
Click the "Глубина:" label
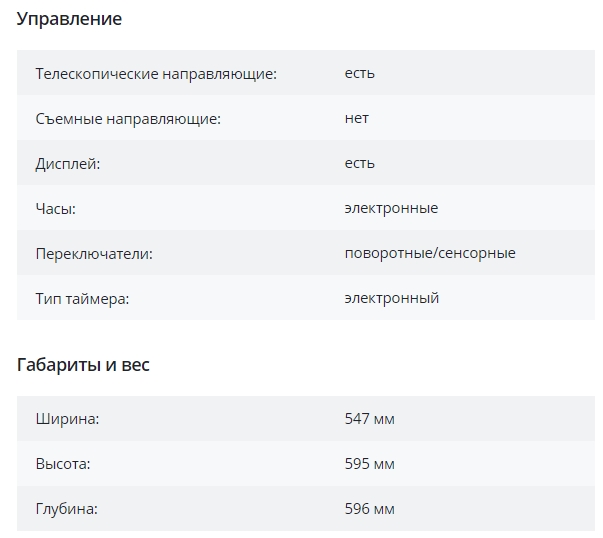click(66, 509)
